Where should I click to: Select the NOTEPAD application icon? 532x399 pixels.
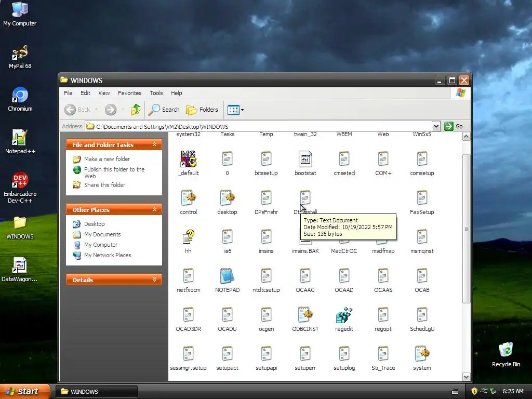point(227,276)
